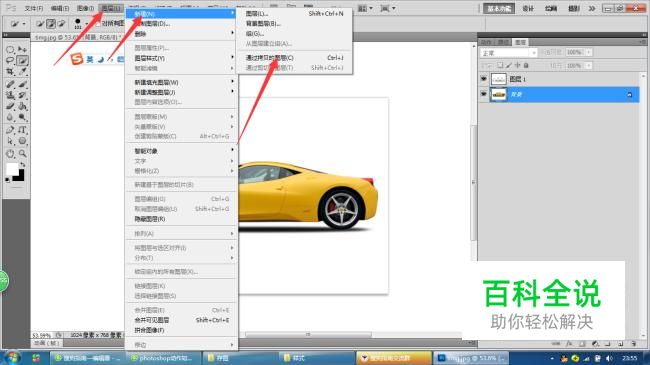Open the layer opacity 100% slider arrow

pos(589,52)
